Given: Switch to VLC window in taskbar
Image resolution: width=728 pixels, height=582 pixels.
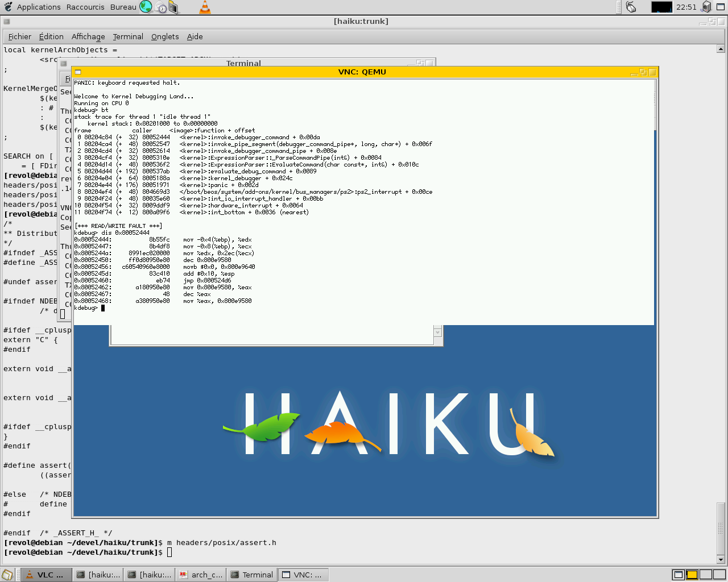Looking at the screenshot, I should [x=47, y=575].
